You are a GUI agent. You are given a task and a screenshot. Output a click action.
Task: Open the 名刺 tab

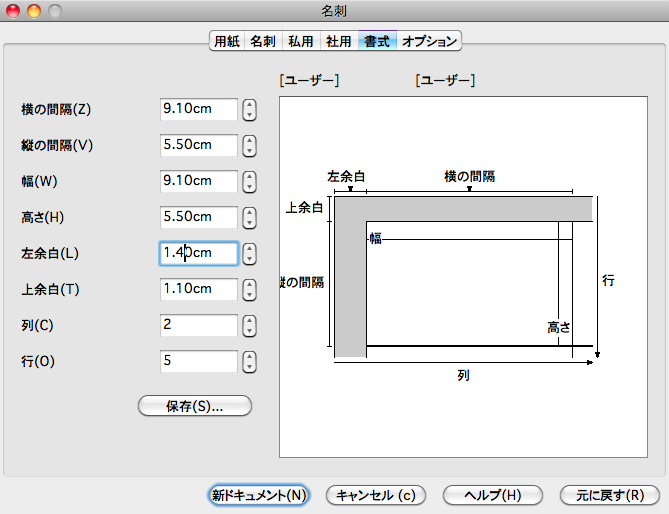[263, 42]
